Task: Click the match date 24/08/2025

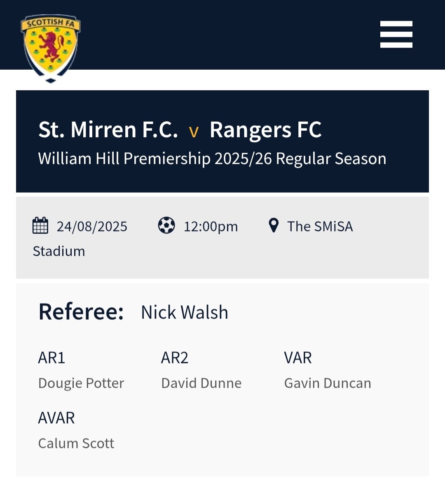Action: [x=92, y=226]
